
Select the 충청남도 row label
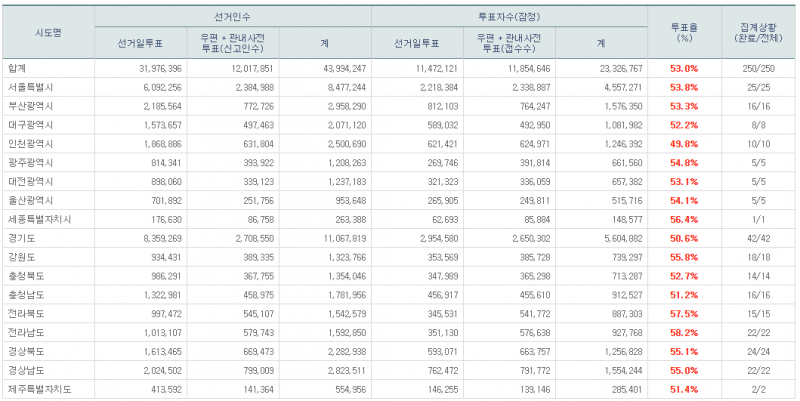(x=26, y=295)
